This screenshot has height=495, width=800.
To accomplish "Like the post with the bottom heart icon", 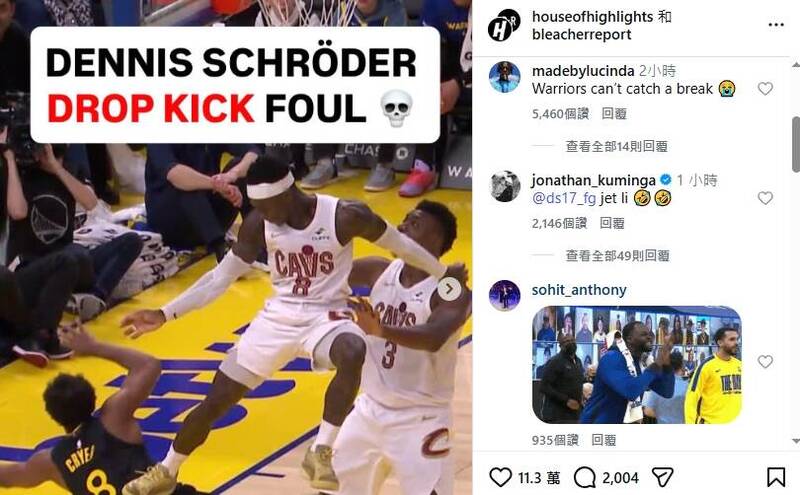I will tap(500, 478).
